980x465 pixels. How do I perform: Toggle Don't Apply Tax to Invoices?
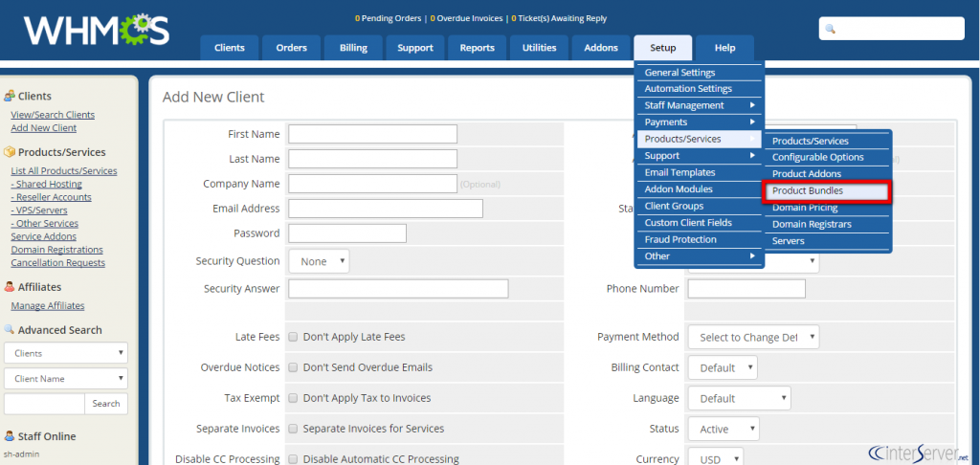tap(293, 398)
